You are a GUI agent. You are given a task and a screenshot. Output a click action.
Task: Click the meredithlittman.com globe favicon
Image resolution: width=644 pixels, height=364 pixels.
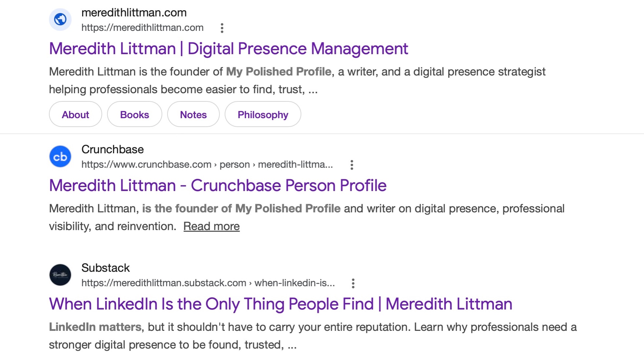60,19
